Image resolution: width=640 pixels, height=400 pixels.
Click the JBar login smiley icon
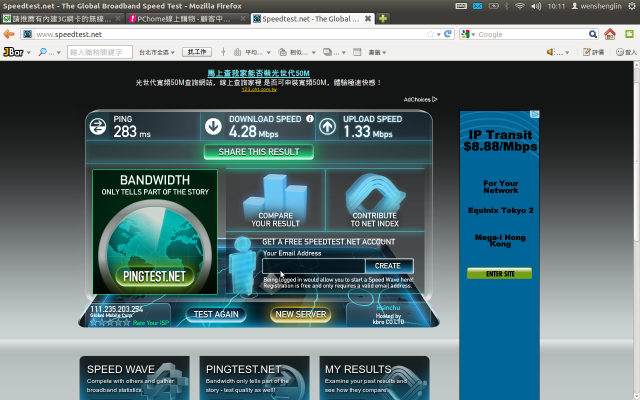tap(619, 52)
